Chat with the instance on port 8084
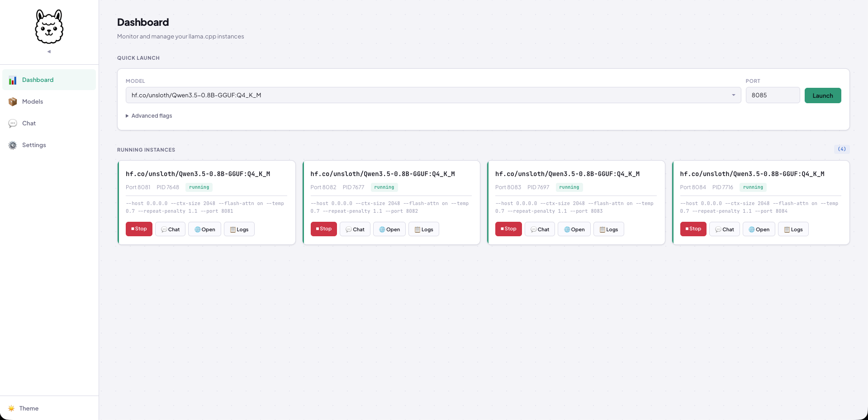The image size is (868, 420). coord(725,229)
